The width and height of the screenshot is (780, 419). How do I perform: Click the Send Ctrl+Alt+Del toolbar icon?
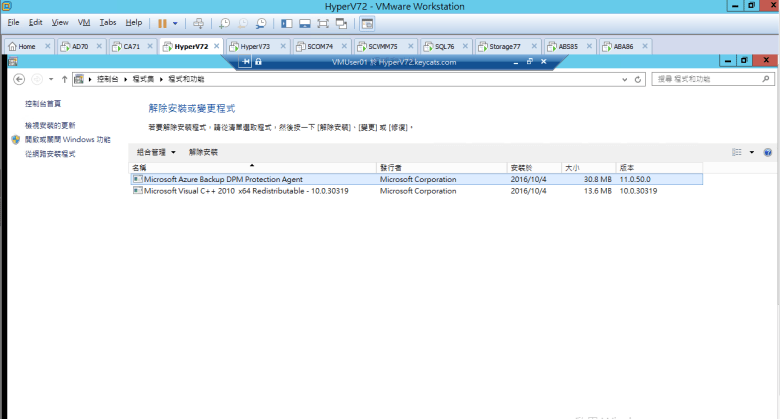pos(198,22)
